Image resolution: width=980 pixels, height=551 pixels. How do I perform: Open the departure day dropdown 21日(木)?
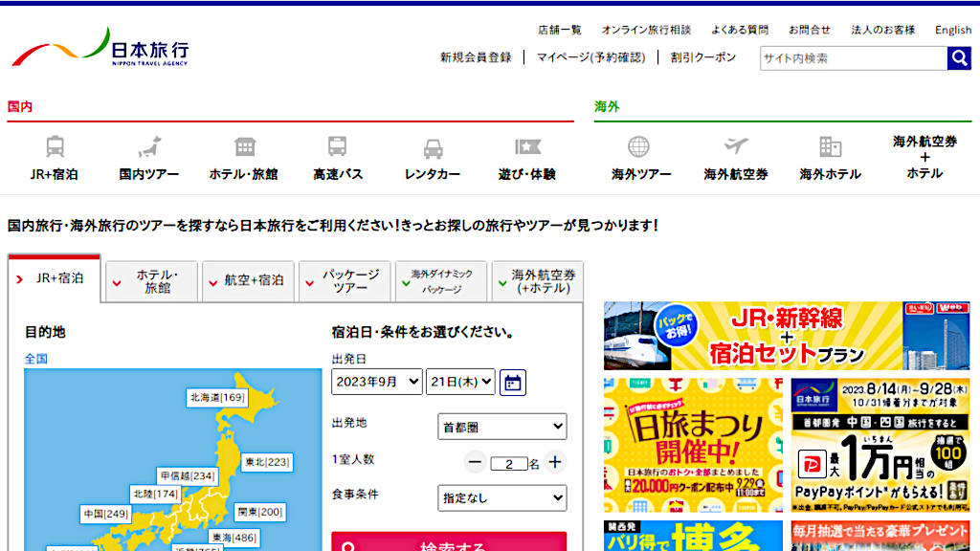click(460, 382)
